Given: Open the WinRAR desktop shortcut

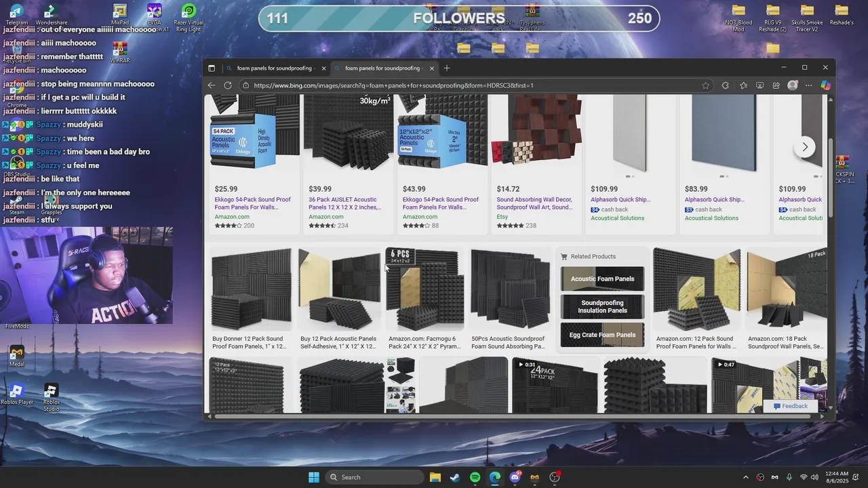Looking at the screenshot, I should pos(120,53).
